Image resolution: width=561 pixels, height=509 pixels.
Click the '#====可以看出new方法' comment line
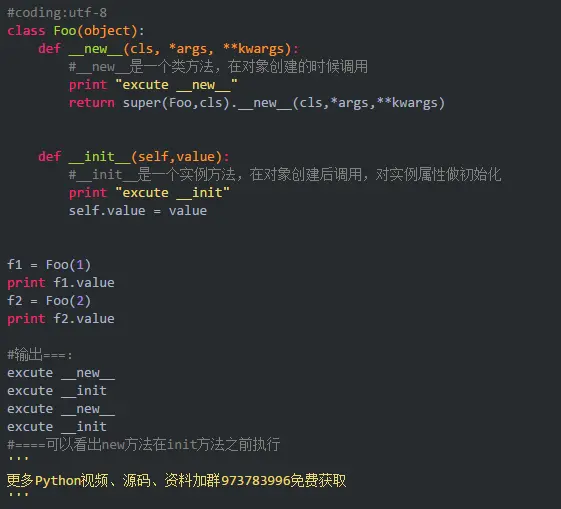point(143,445)
